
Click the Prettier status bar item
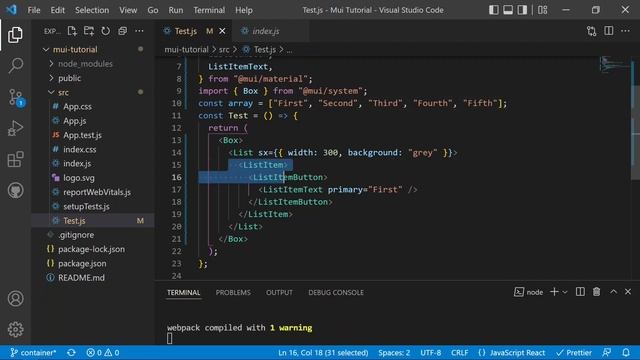[x=574, y=353]
